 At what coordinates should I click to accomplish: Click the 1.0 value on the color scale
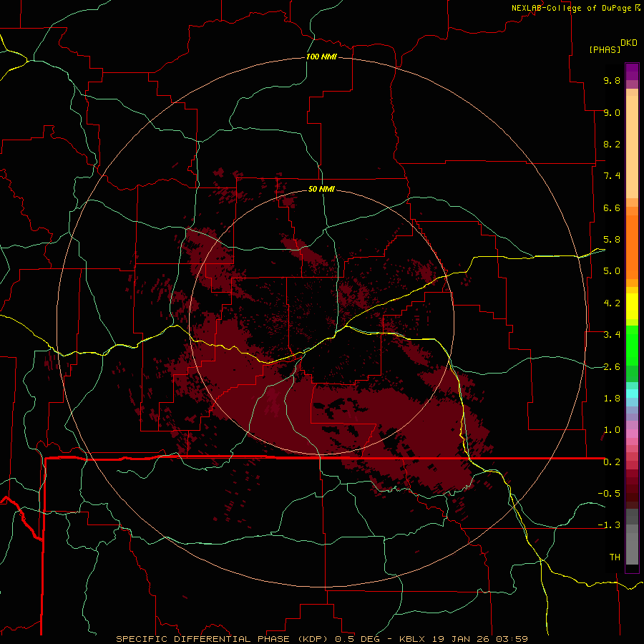pos(612,430)
